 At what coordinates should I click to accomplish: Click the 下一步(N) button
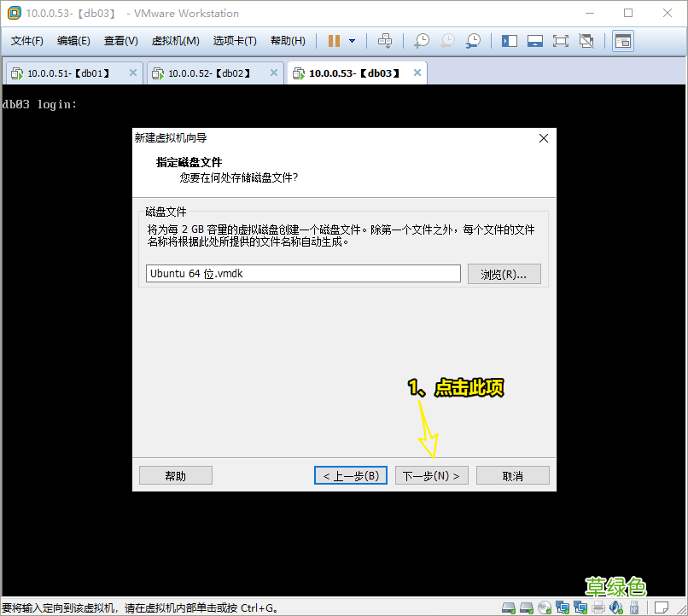432,476
